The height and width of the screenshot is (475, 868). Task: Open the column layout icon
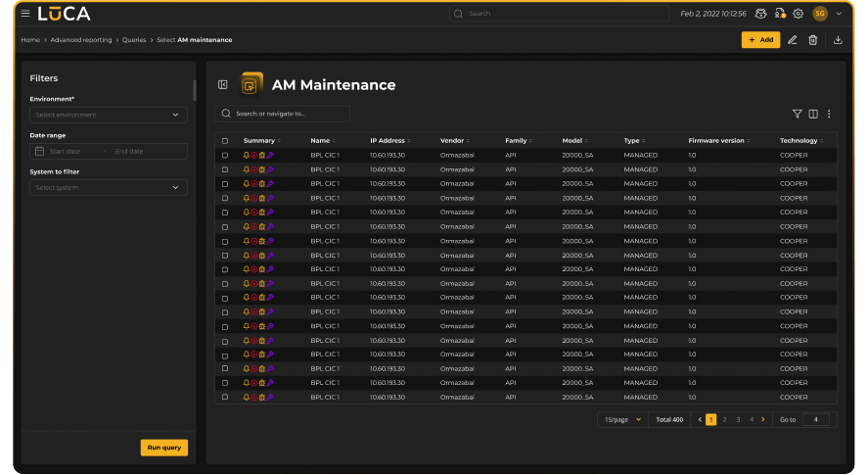click(813, 114)
